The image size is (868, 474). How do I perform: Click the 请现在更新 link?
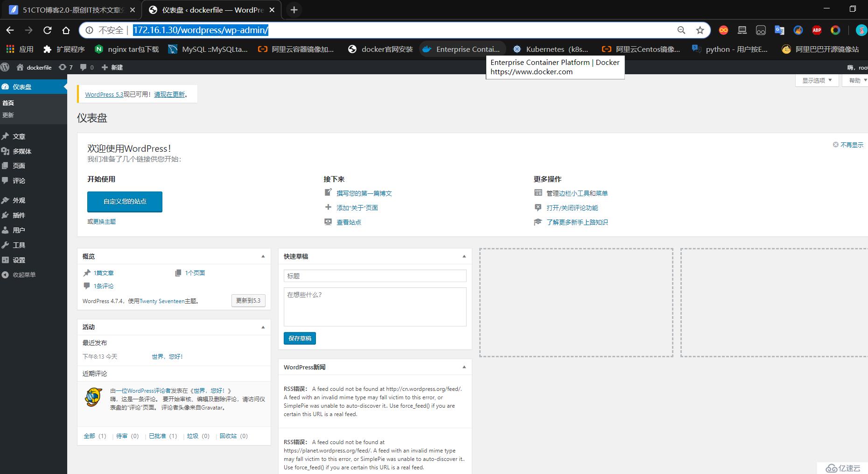[169, 94]
